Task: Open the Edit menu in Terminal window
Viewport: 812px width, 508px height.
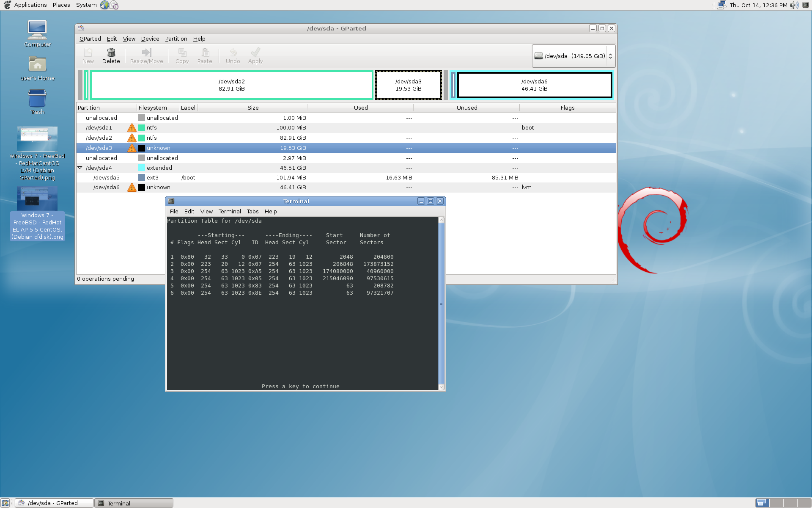Action: point(189,211)
